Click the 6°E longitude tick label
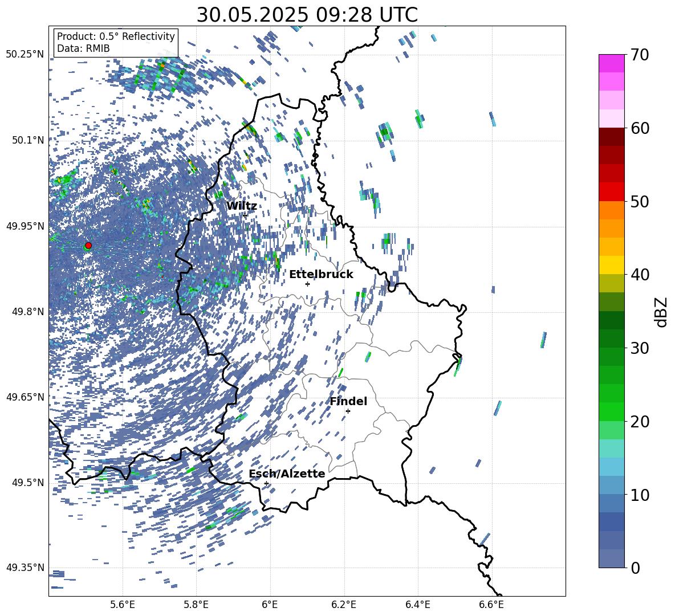The image size is (675, 616). click(270, 605)
